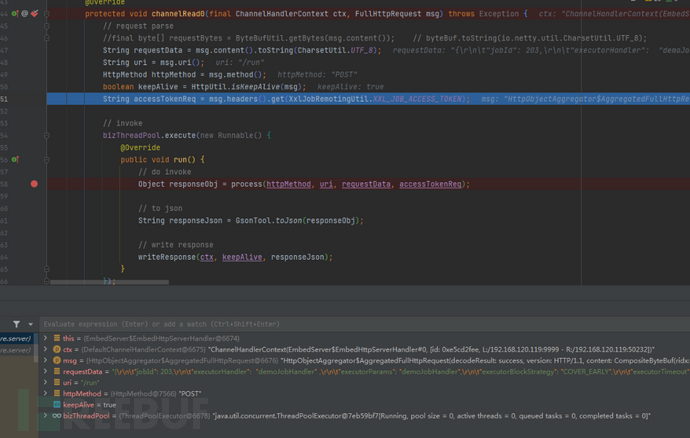Click the parameter icon of the msg variable
Viewport: 690px width, 438px height.
coord(57,360)
